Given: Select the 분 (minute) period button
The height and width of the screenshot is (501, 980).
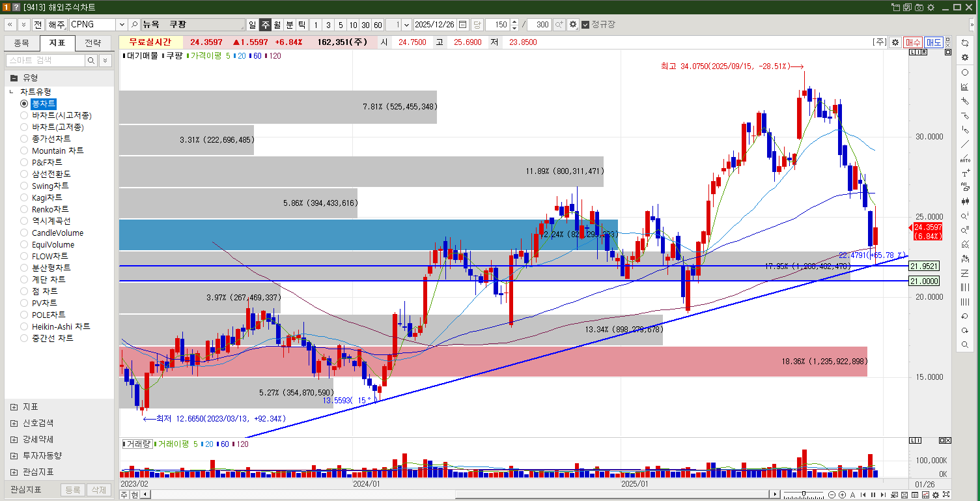Looking at the screenshot, I should click(x=290, y=25).
